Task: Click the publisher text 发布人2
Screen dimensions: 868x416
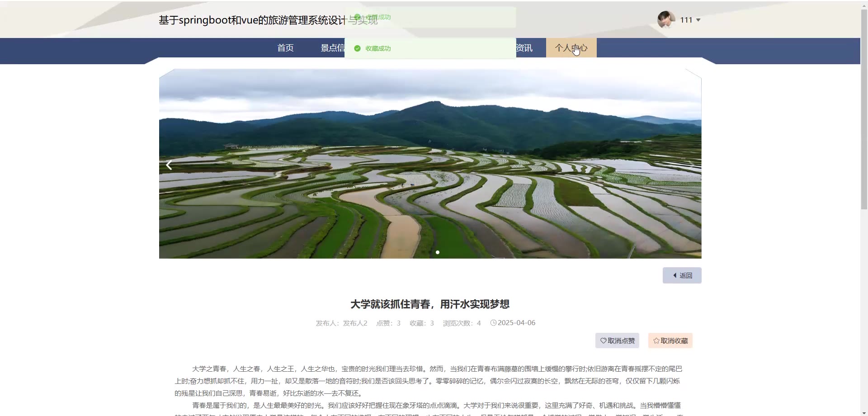Action: [x=355, y=323]
